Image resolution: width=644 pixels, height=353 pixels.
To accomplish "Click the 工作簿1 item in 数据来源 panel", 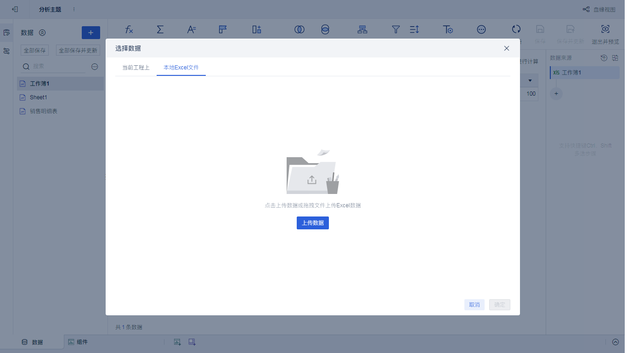I will [584, 73].
